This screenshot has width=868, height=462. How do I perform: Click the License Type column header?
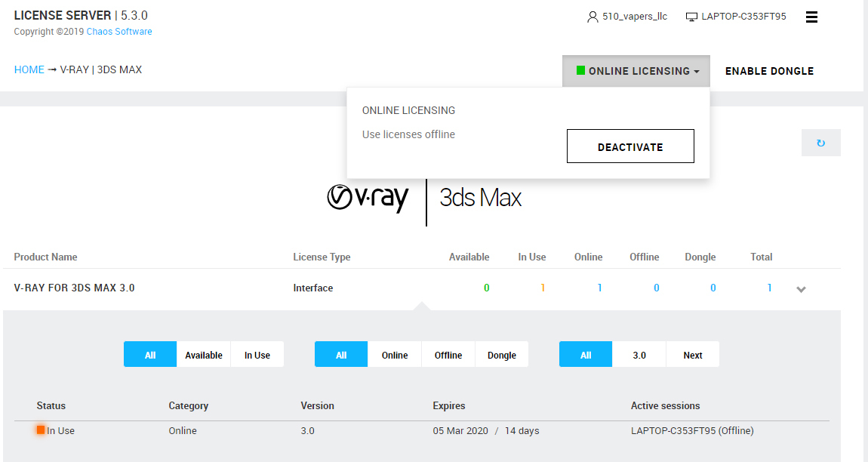tap(322, 257)
